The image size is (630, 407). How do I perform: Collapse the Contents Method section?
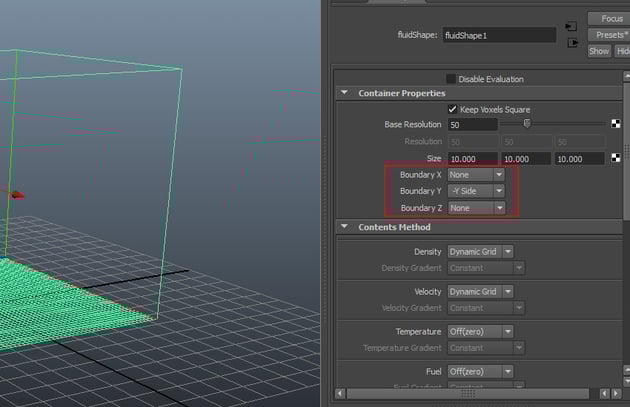(345, 227)
